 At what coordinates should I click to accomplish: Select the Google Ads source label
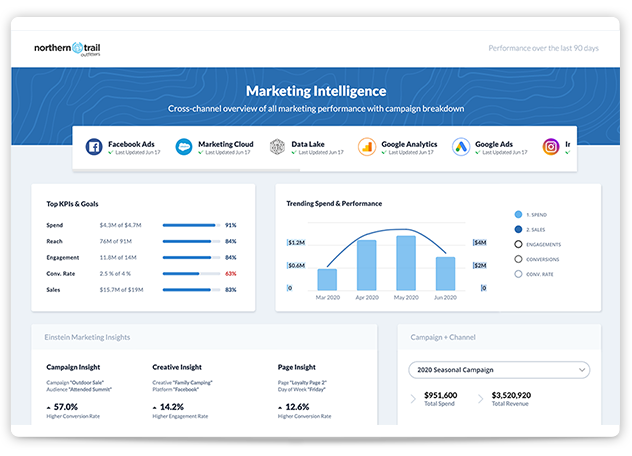(494, 144)
